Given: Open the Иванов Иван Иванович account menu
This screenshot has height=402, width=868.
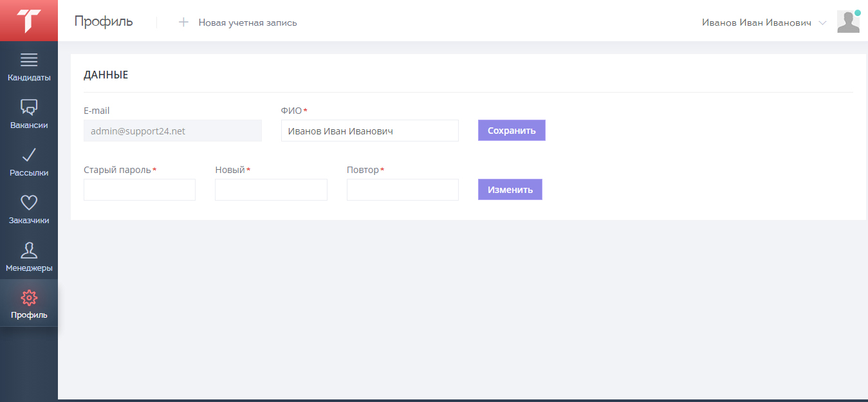Looking at the screenshot, I should tap(756, 23).
